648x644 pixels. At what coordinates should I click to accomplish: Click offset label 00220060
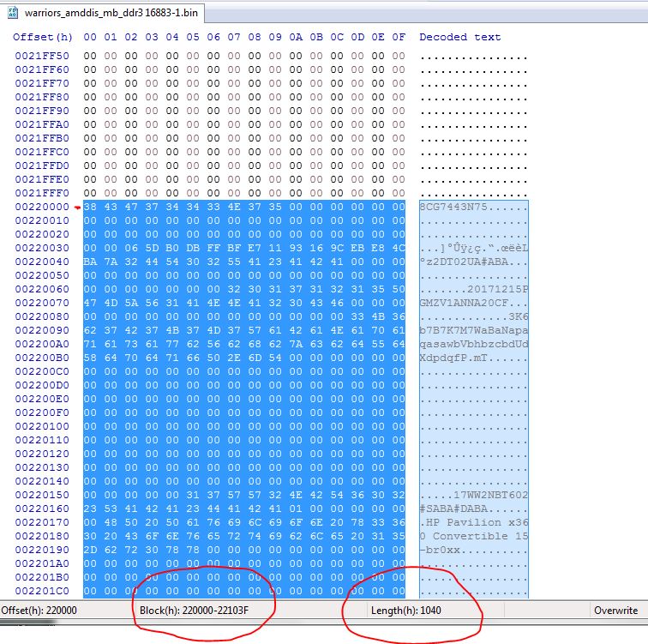point(42,289)
